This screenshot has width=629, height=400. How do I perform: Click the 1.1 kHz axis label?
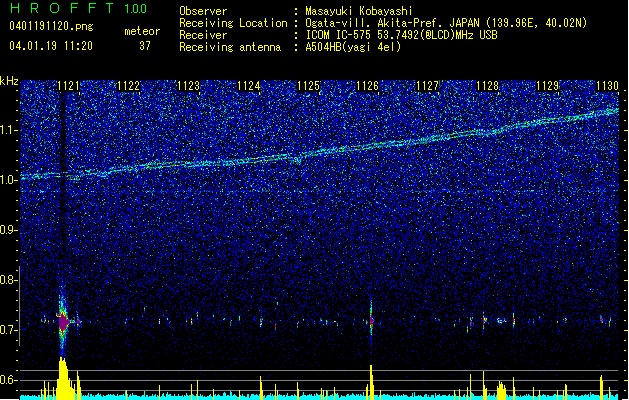(9, 131)
